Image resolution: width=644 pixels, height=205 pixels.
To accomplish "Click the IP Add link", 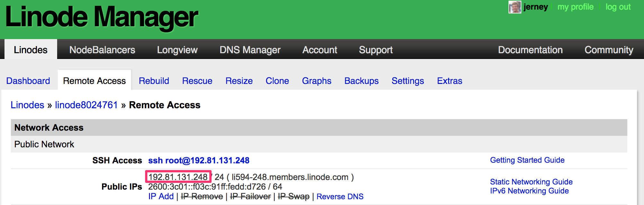I will click(161, 196).
